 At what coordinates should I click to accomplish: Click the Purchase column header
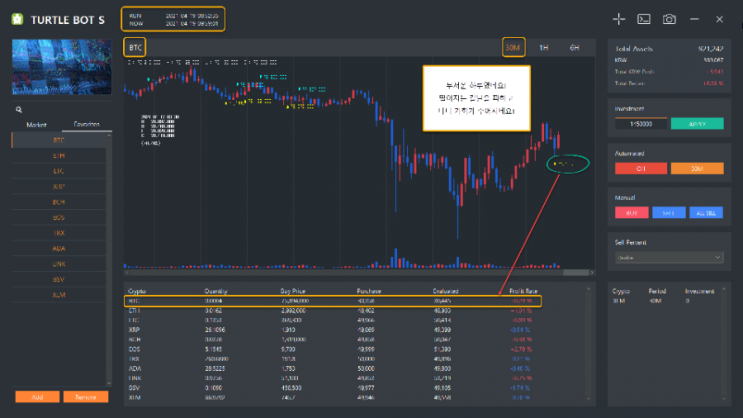pyautogui.click(x=369, y=291)
